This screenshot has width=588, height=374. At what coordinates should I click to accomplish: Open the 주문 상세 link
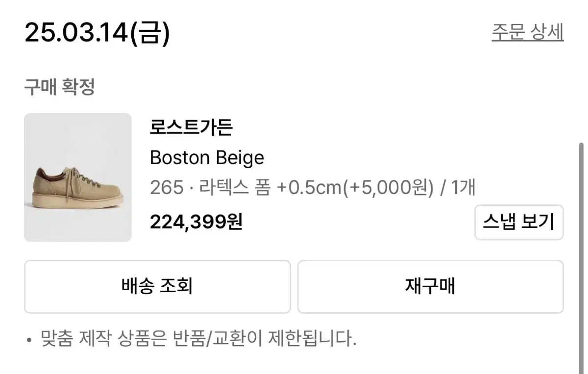[x=527, y=32]
